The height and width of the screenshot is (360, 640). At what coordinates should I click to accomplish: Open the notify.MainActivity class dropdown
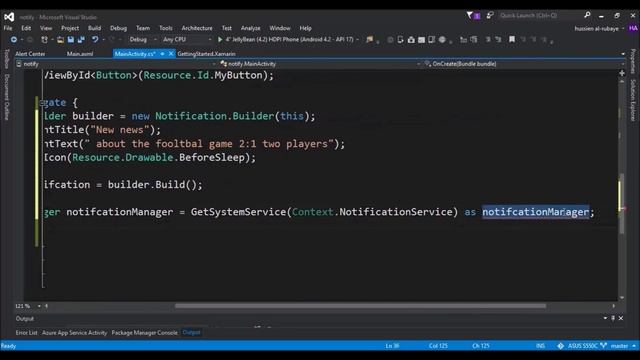[320, 64]
